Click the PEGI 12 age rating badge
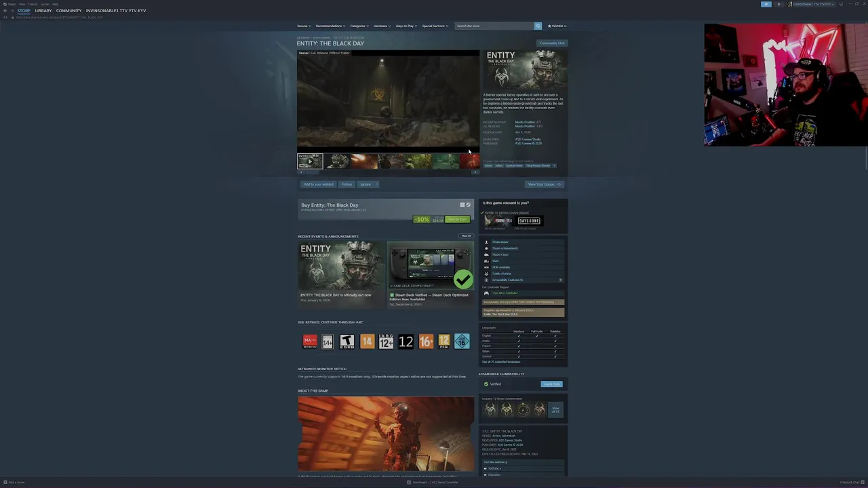Viewport: 868px width, 488px height. point(443,342)
